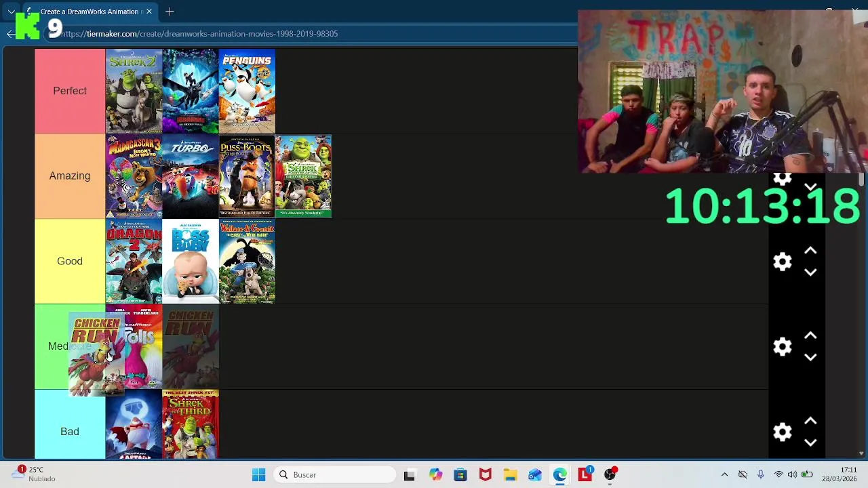Screen dimensions: 868x488
Task: Click the Good tier label
Action: click(70, 262)
